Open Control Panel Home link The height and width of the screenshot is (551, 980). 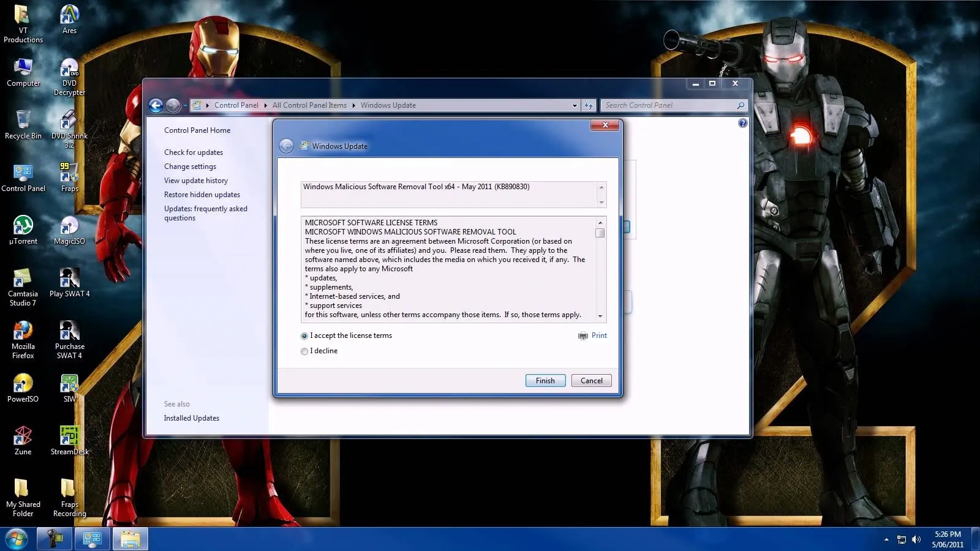pyautogui.click(x=197, y=130)
